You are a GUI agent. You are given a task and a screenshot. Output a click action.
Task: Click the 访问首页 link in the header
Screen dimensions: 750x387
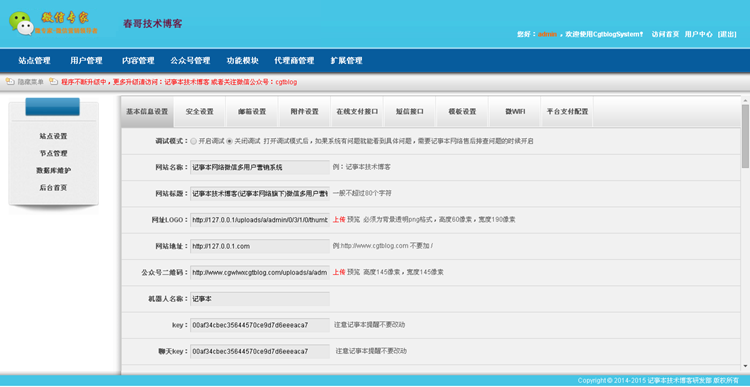point(665,34)
